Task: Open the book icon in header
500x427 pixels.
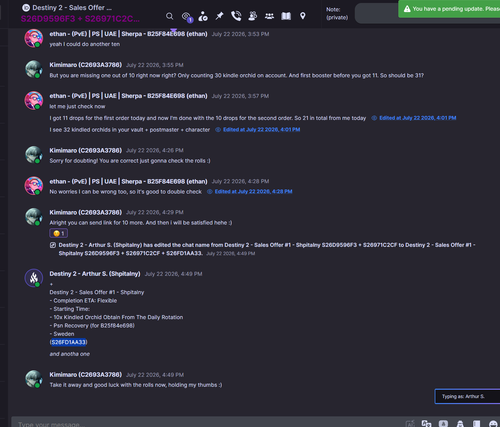Action: (x=286, y=16)
